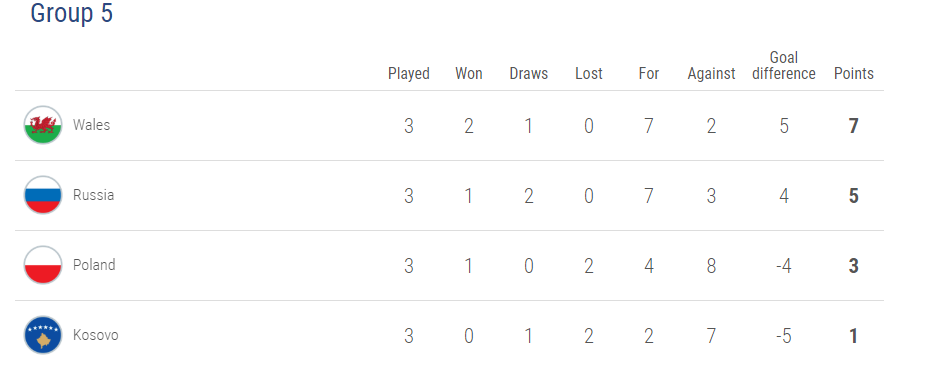Click the For column header

[x=648, y=74]
